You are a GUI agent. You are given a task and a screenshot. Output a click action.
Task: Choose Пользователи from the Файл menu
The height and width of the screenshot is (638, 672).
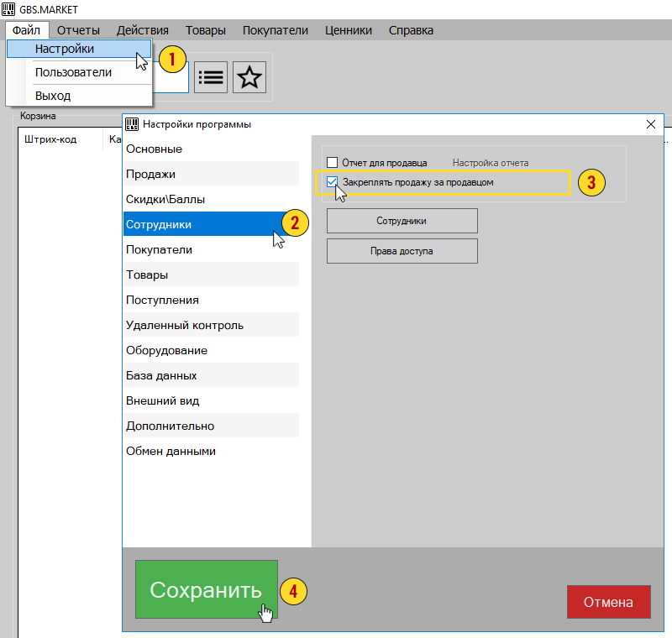click(79, 72)
